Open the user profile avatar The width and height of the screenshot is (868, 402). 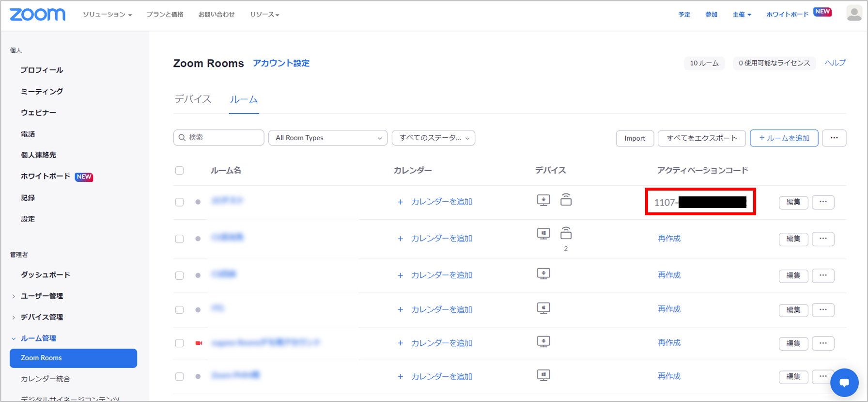tap(854, 14)
